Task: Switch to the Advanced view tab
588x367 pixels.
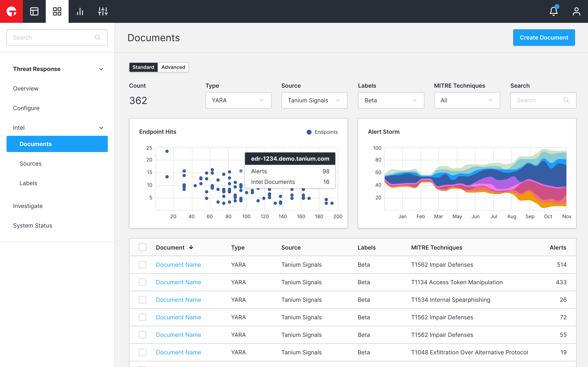Action: point(173,67)
